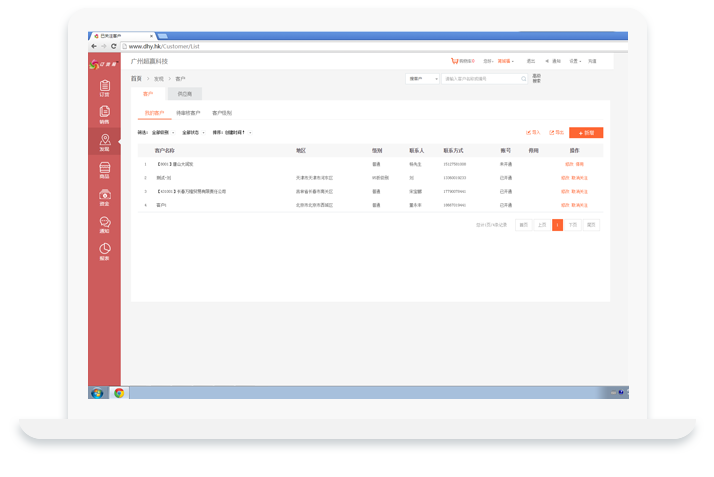Click the customer search input field
Viewport: 714px width, 477px height.
click(480, 78)
